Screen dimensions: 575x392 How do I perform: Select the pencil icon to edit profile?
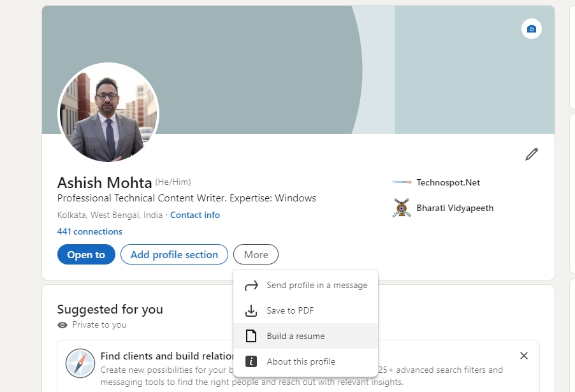click(x=531, y=154)
